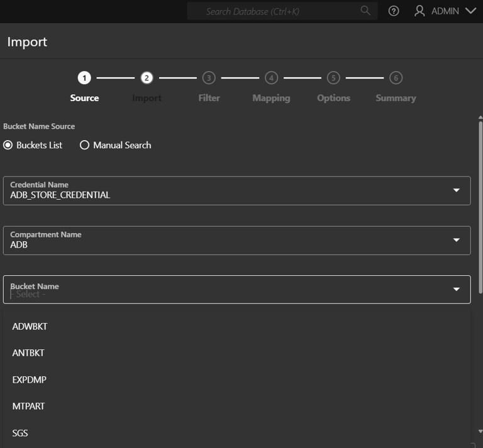
Task: Click the search magnifier icon
Action: tap(365, 11)
